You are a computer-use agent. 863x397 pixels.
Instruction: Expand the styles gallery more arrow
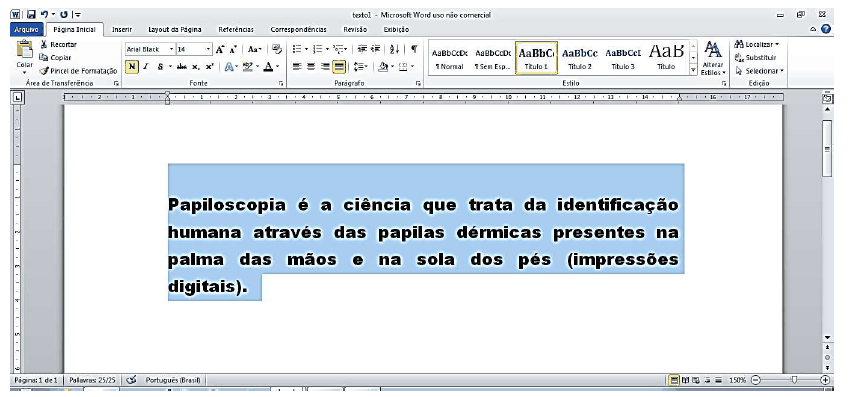click(693, 69)
